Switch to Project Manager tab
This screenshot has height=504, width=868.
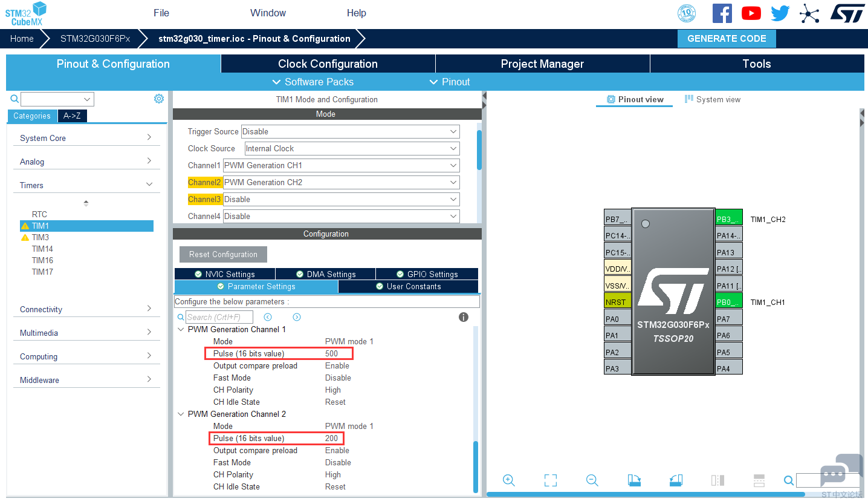coord(542,64)
